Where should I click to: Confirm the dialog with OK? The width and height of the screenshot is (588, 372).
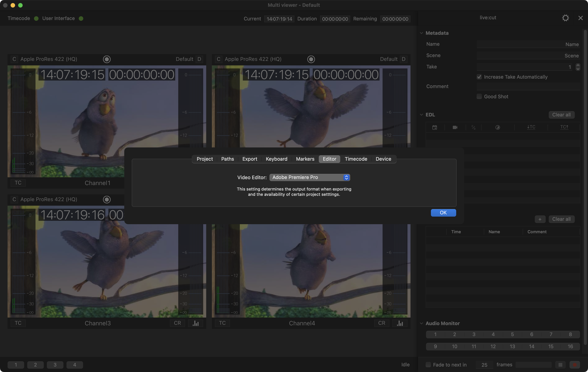point(443,213)
